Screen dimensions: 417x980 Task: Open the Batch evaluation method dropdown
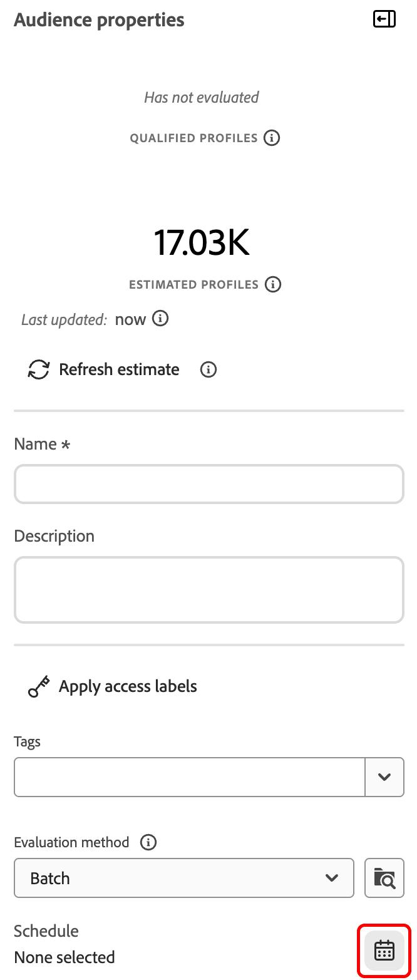click(x=184, y=878)
